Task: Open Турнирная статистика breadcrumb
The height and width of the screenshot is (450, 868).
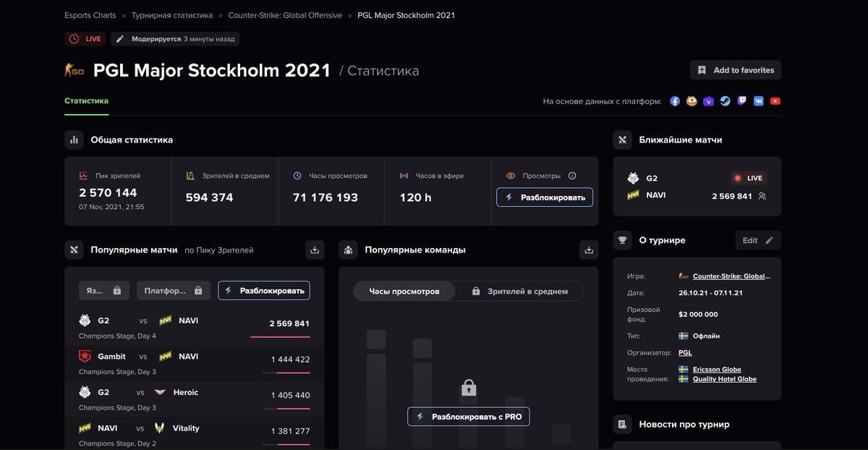Action: click(172, 15)
